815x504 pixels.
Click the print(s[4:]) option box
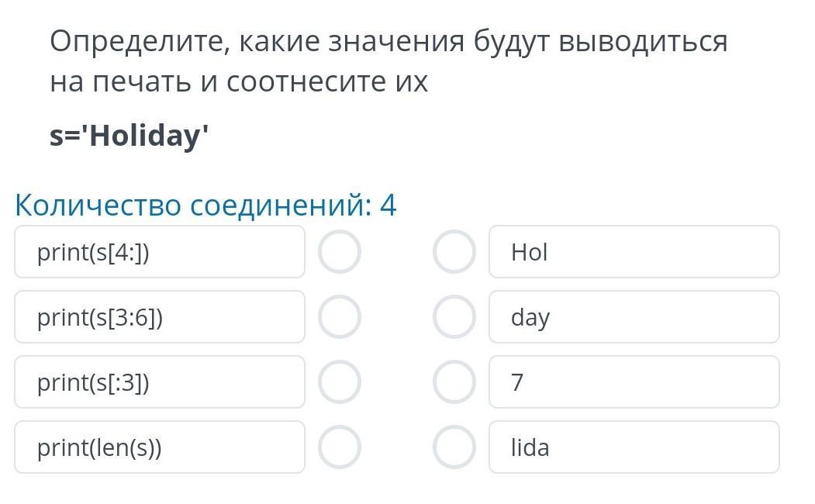pos(160,252)
